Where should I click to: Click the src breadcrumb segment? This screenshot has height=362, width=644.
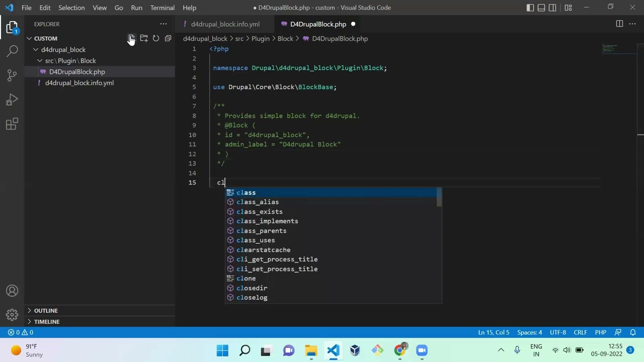[239, 38]
